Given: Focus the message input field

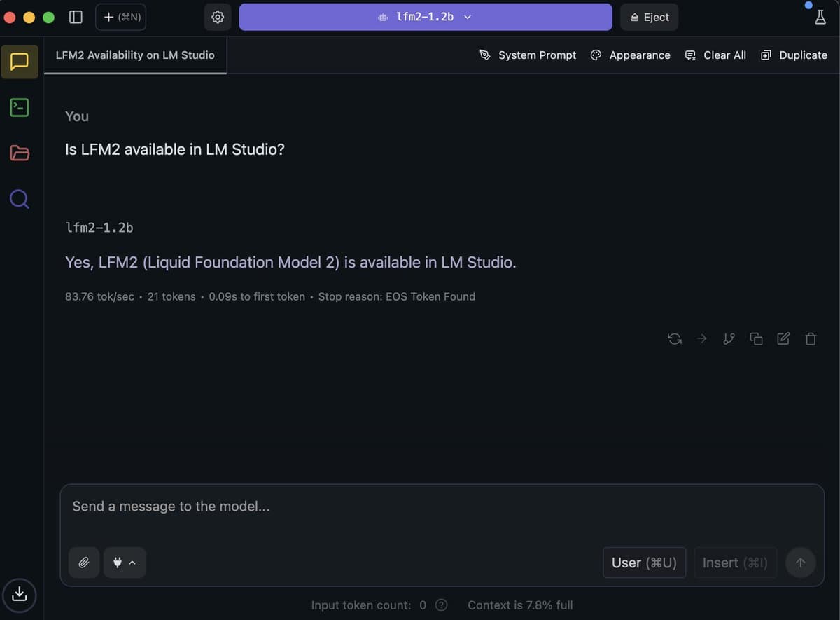Looking at the screenshot, I should (442, 507).
